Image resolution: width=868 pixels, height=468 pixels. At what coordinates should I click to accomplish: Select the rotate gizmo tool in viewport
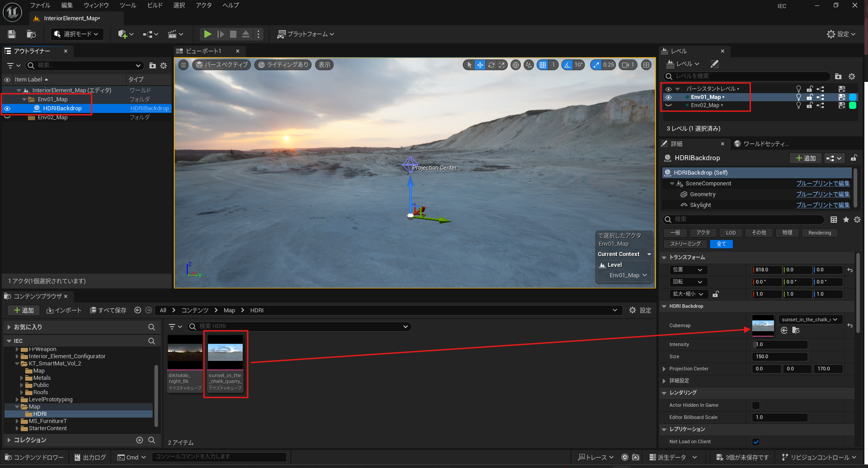click(x=491, y=65)
